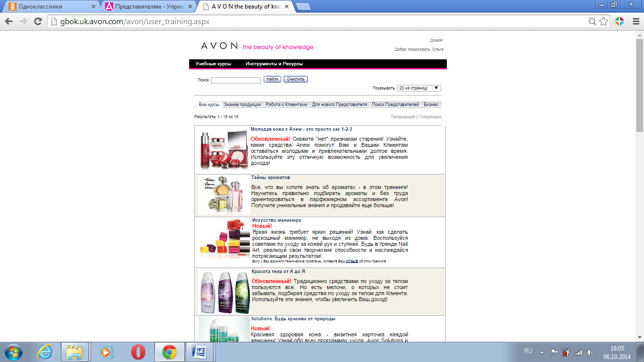Image resolution: width=644 pixels, height=362 pixels.
Task: Open a new tab button
Action: (303, 7)
